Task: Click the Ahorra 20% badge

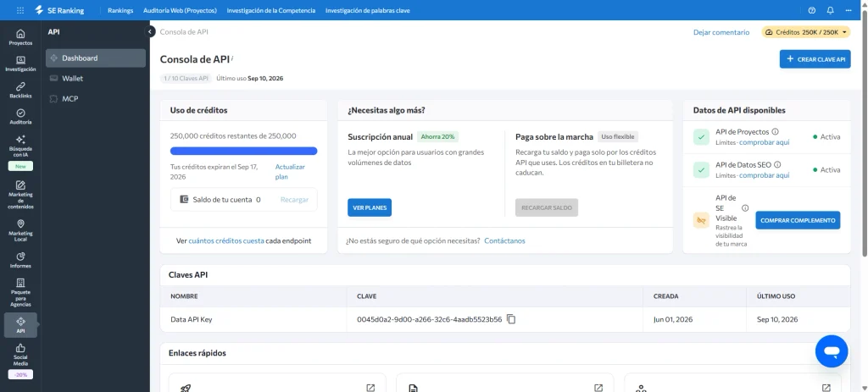Action: point(438,136)
